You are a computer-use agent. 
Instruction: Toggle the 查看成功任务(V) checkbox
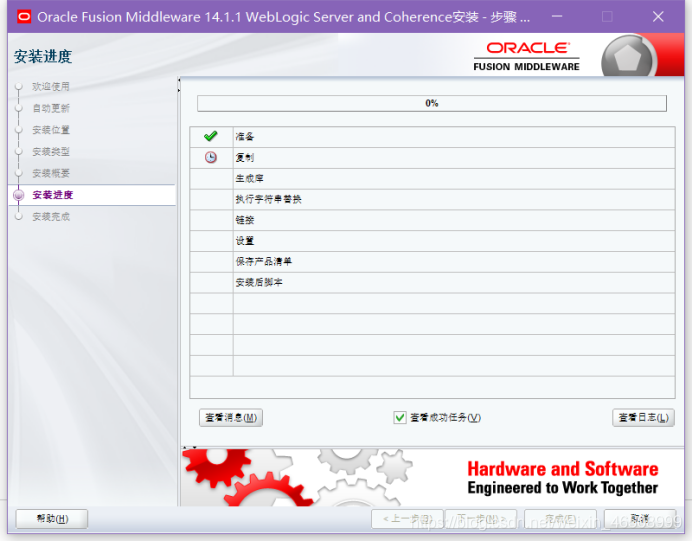[400, 417]
